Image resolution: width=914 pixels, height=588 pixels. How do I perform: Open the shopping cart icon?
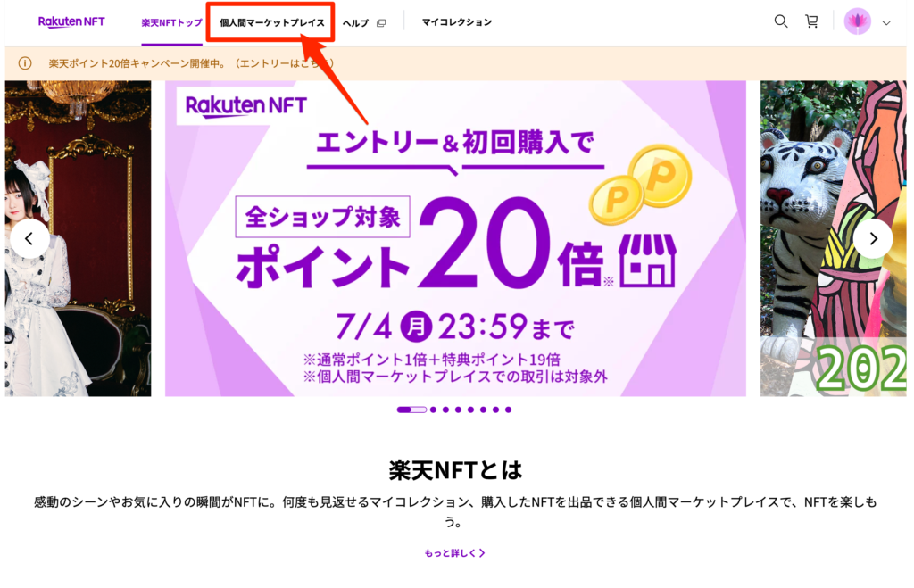pyautogui.click(x=811, y=22)
